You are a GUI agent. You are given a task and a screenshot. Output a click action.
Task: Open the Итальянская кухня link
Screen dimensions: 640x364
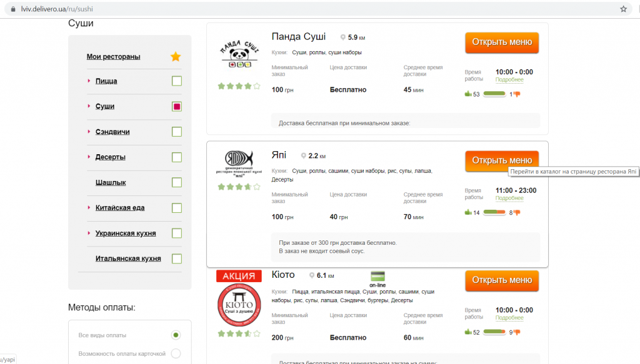[128, 258]
